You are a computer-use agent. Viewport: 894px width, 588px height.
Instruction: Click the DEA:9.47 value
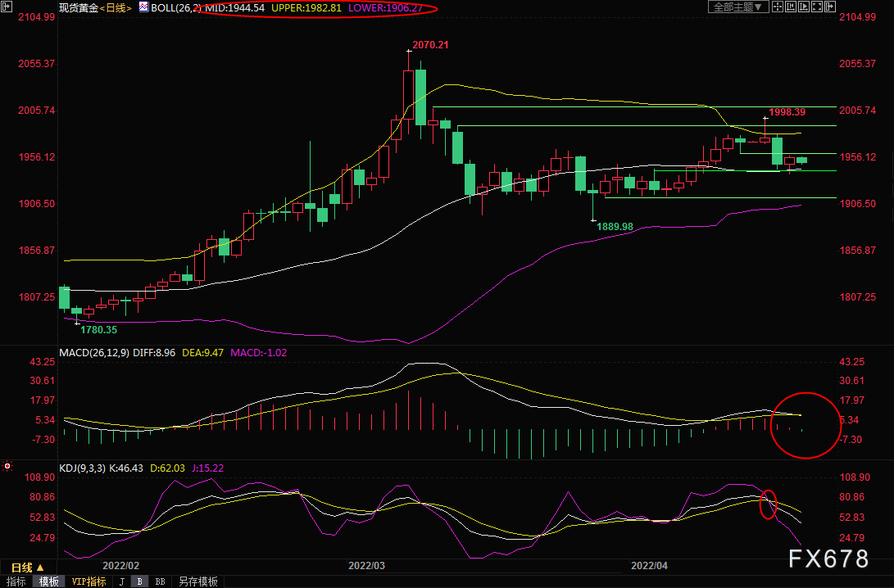pyautogui.click(x=202, y=353)
